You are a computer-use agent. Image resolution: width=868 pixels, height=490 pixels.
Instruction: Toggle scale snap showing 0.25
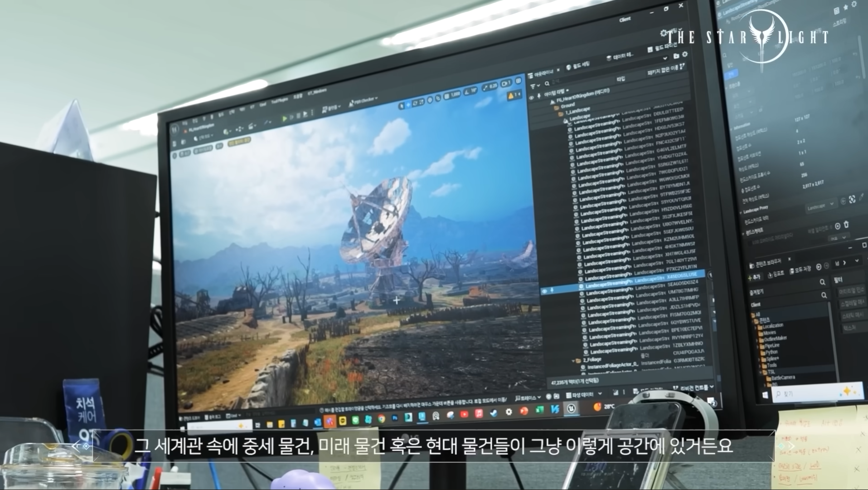click(x=490, y=86)
